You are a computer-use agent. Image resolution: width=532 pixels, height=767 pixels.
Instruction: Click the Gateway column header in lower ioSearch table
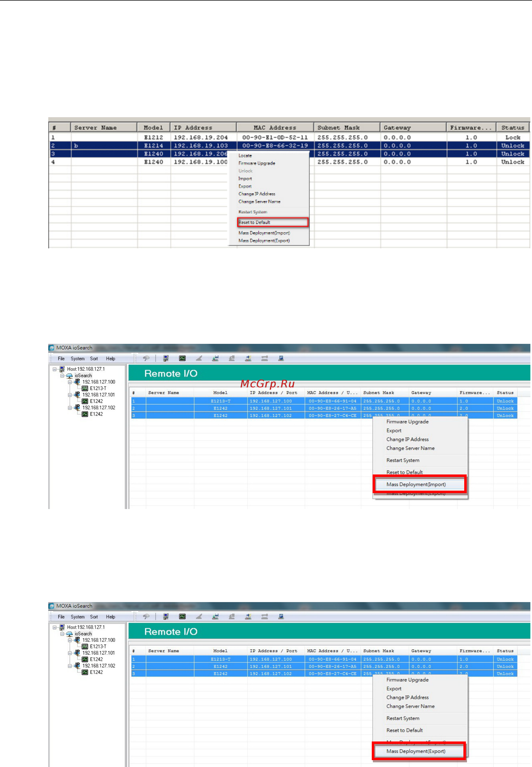433,651
